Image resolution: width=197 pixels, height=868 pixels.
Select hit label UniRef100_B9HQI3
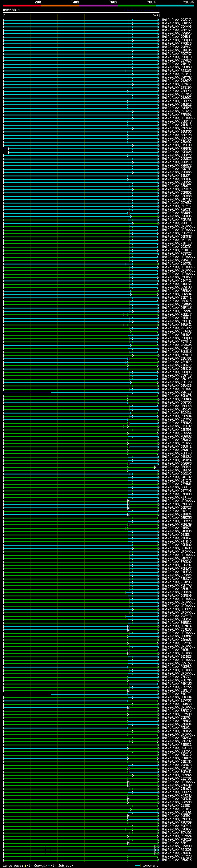pos(177,57)
